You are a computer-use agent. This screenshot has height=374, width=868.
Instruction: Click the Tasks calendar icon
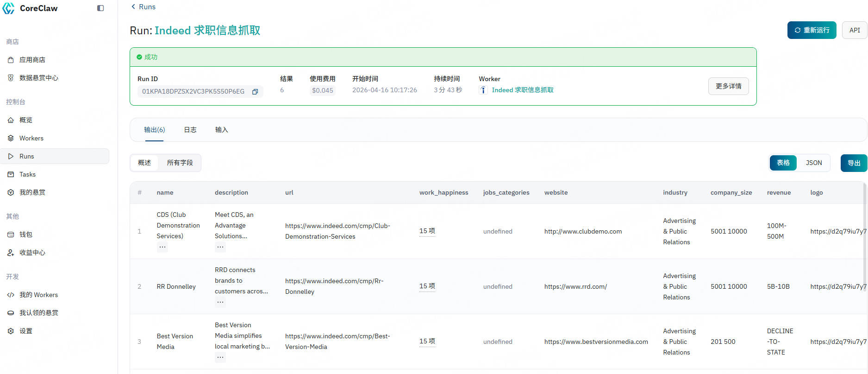pyautogui.click(x=11, y=174)
